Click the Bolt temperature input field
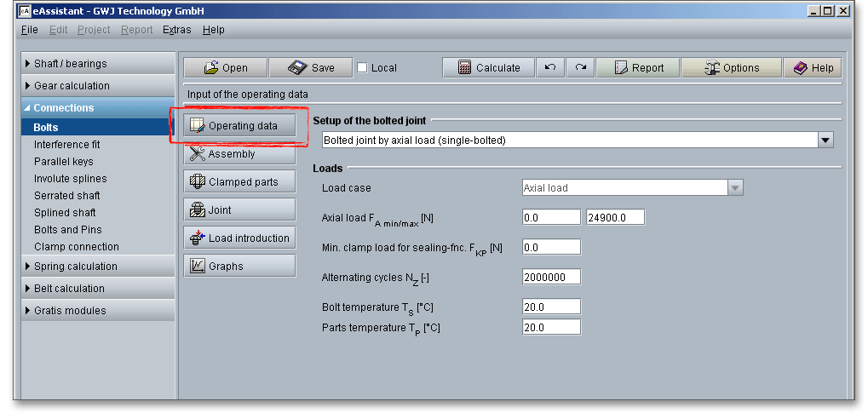The image size is (868, 413). pos(551,307)
